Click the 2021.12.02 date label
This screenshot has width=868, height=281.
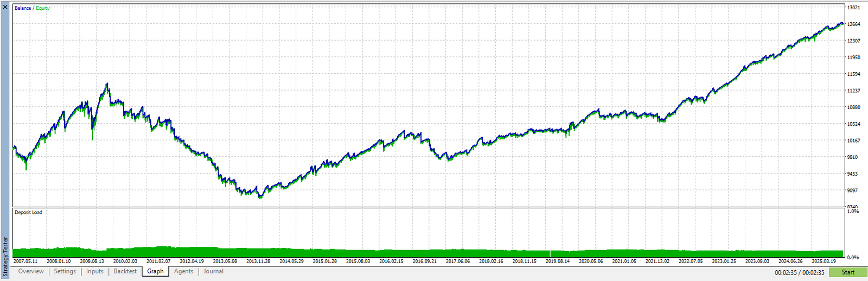tap(658, 261)
